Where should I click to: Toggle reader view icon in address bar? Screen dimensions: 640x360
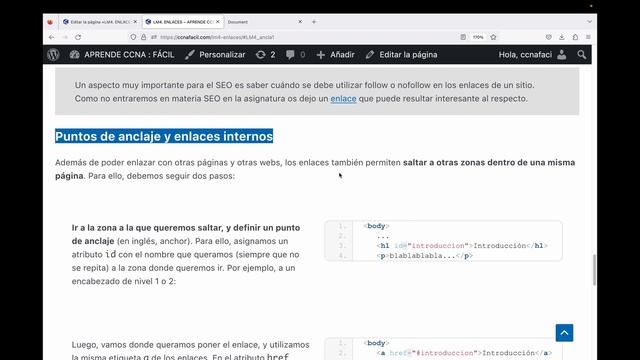pos(463,37)
